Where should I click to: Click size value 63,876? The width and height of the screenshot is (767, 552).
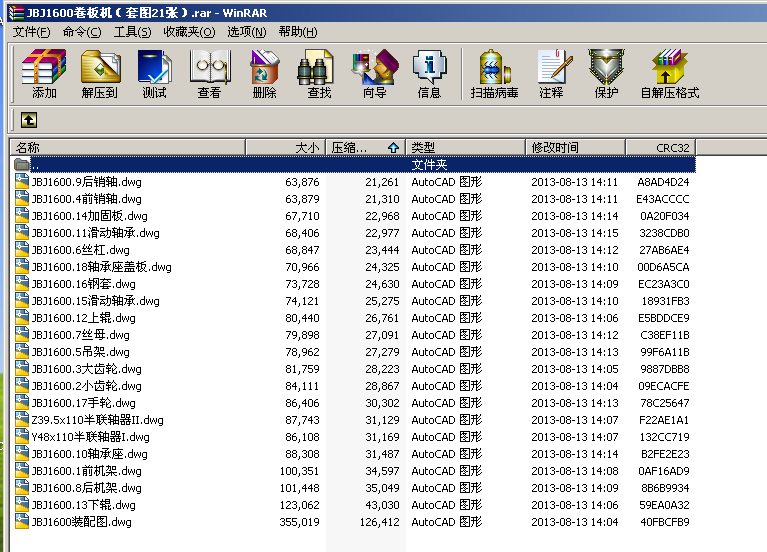pyautogui.click(x=302, y=182)
